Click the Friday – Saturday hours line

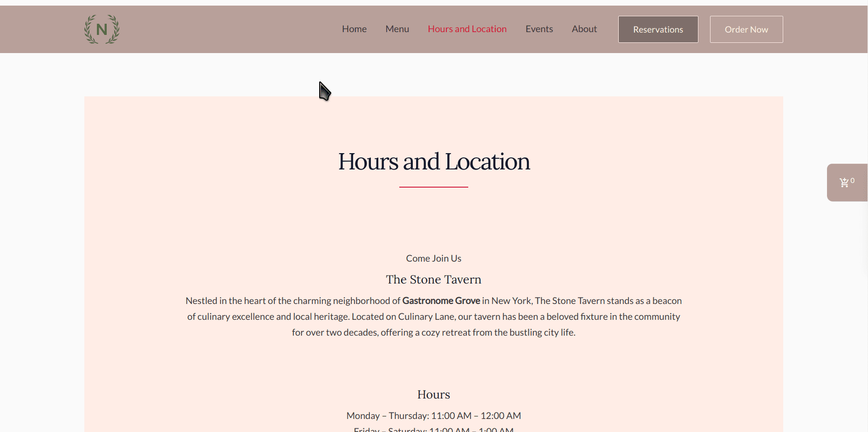click(x=434, y=429)
